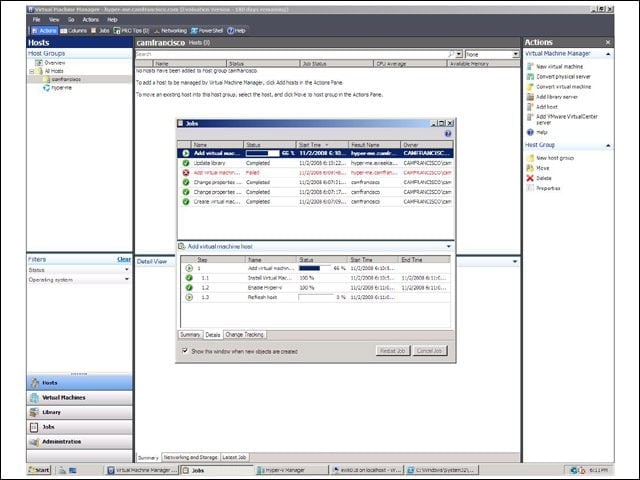Toggle Show this window when new objects created
Viewport: 640px width, 480px height.
click(x=185, y=351)
